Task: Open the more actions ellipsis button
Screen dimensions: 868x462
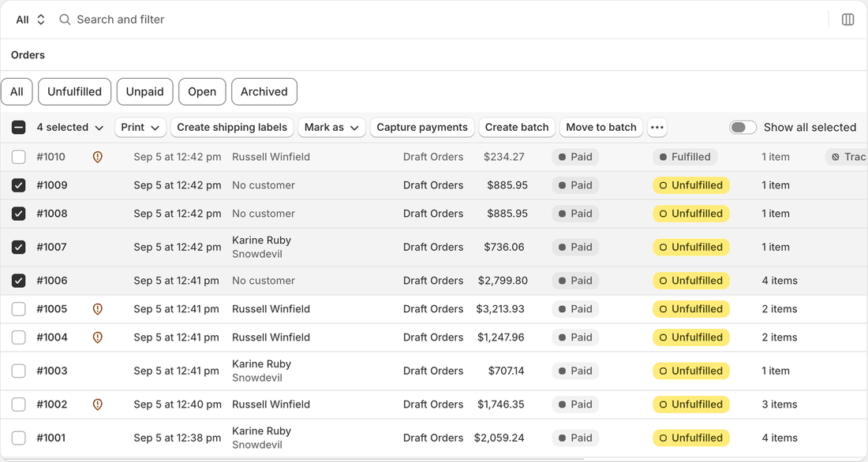Action: pos(657,127)
